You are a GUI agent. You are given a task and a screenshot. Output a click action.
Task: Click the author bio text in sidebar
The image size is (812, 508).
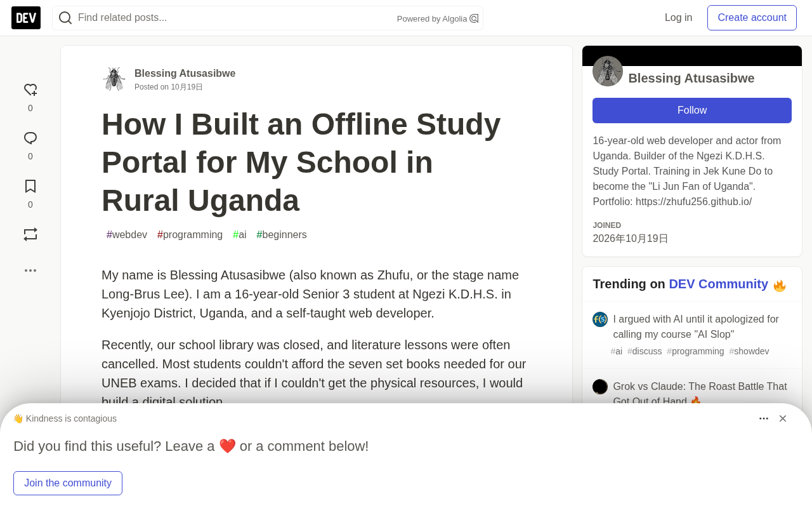tap(687, 171)
